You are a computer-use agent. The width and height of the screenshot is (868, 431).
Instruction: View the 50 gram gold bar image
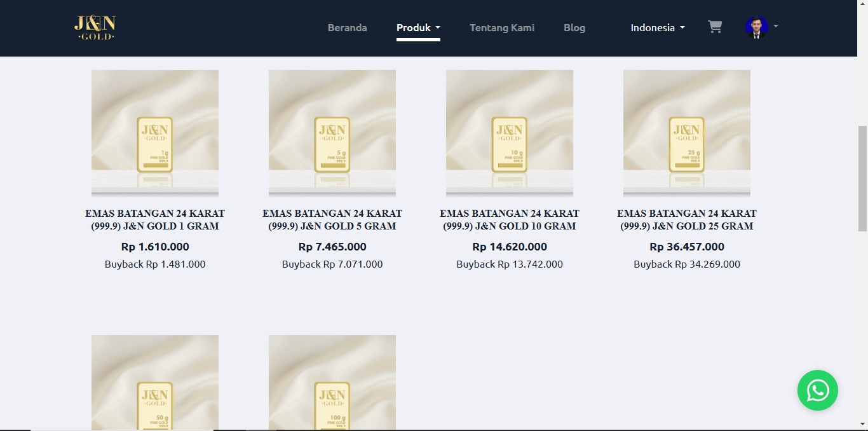click(x=155, y=383)
